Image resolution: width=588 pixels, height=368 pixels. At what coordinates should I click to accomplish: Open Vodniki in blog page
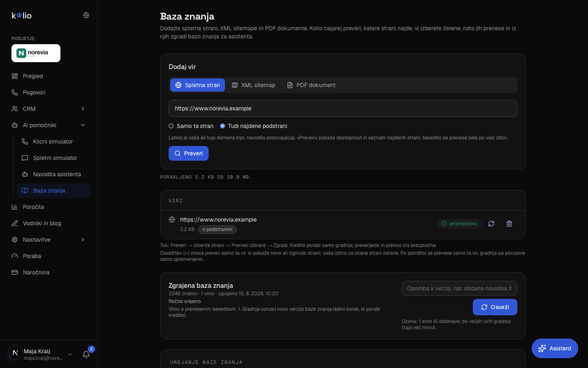(x=49, y=223)
